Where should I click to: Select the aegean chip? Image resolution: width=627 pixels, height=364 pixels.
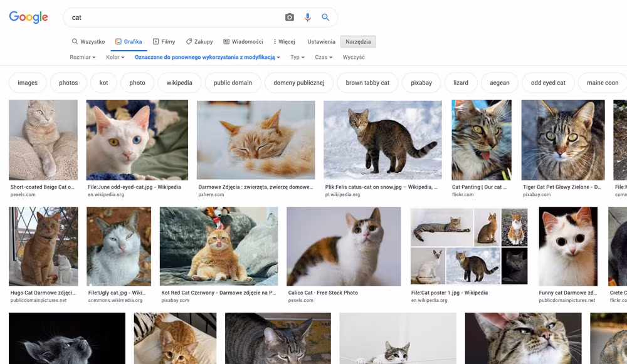point(500,83)
